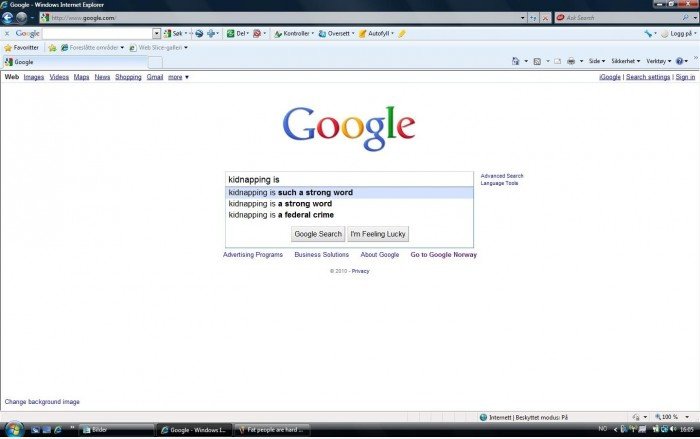Open the Shopping link
The height and width of the screenshot is (439, 700).
point(128,77)
